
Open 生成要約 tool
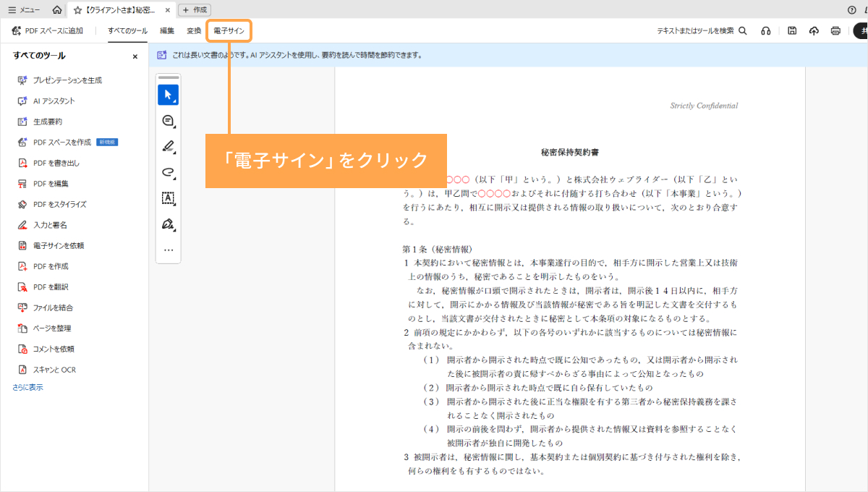[41, 122]
